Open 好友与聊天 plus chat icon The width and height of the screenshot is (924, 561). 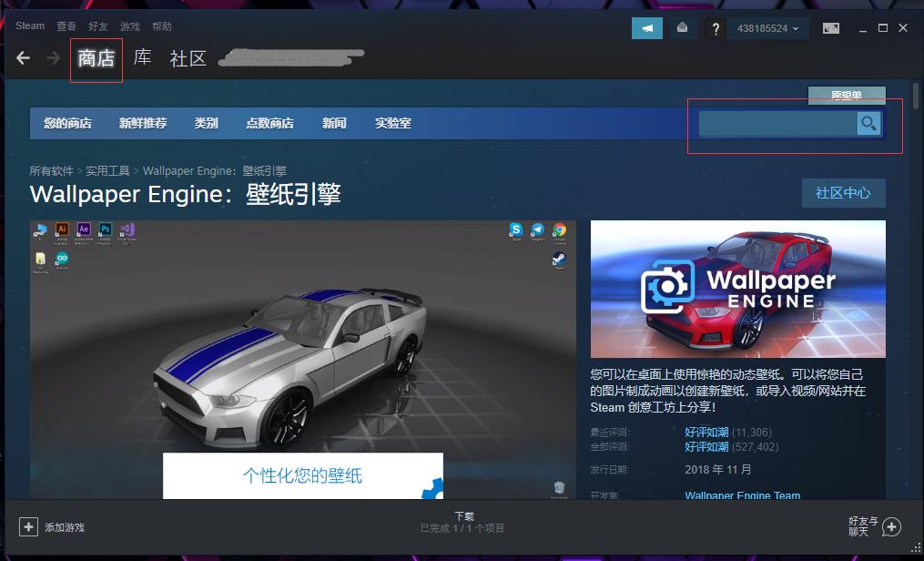891,526
